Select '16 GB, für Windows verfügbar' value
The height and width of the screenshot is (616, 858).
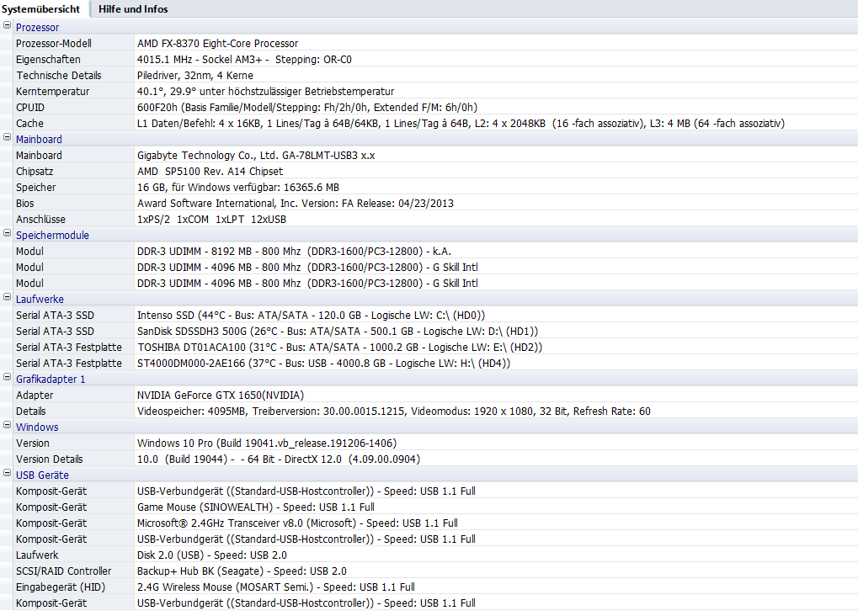[x=238, y=187]
